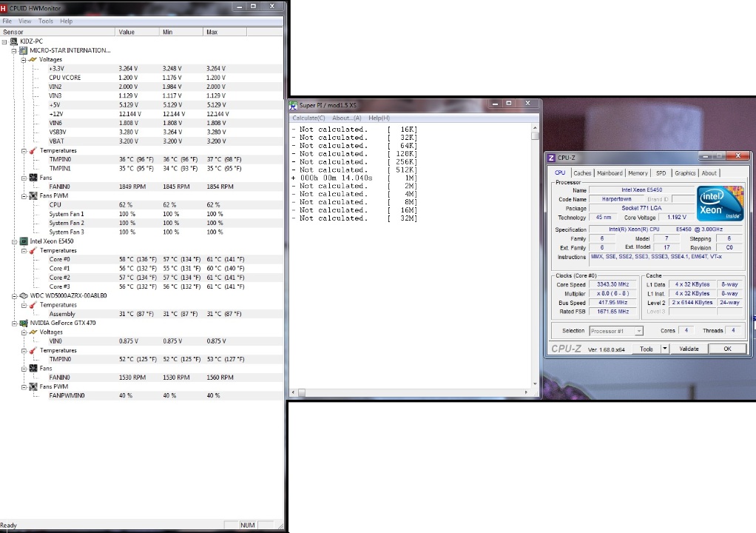756x533 pixels.
Task: Click motherboard Voltages lightning icon
Action: pyautogui.click(x=33, y=59)
